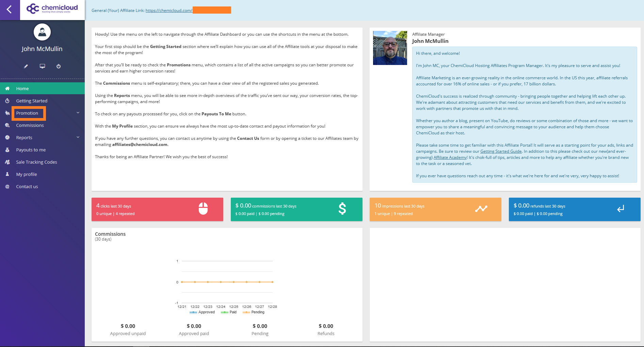
Task: Open the Getting Started Guide link
Action: 501,151
